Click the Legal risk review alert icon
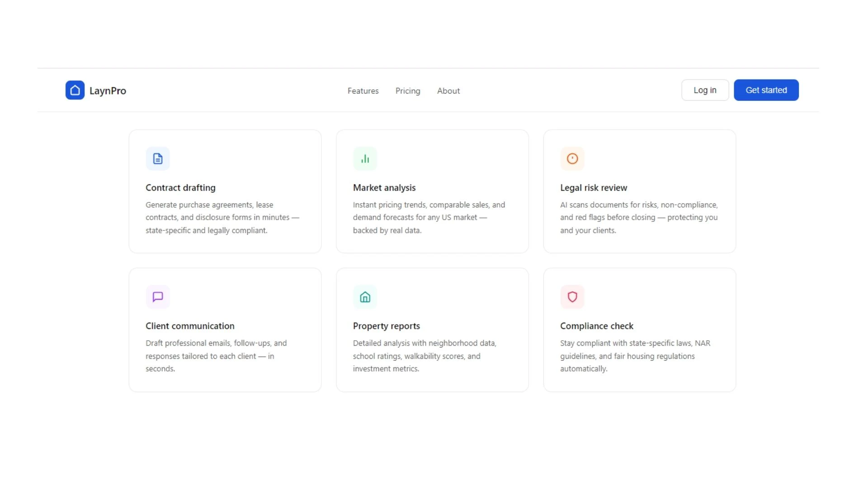Image resolution: width=868 pixels, height=488 pixels. coord(572,159)
